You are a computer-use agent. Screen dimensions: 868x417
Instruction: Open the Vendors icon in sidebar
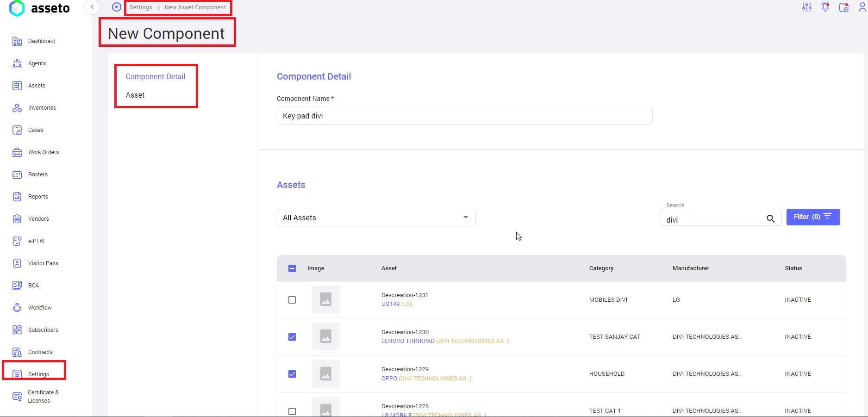tap(17, 219)
